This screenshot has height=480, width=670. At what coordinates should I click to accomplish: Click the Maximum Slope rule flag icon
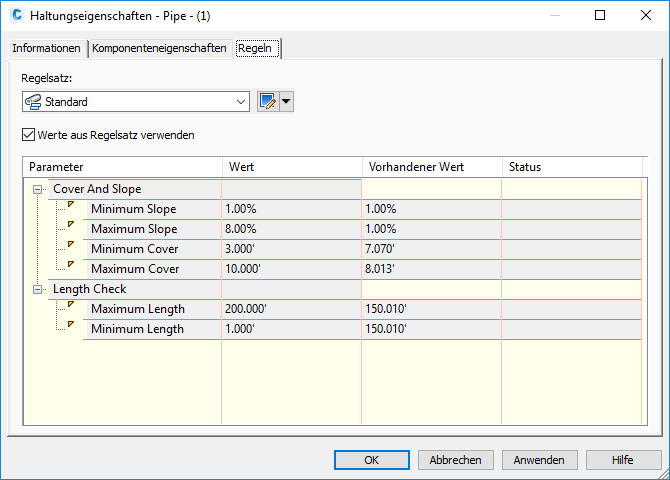pos(70,225)
